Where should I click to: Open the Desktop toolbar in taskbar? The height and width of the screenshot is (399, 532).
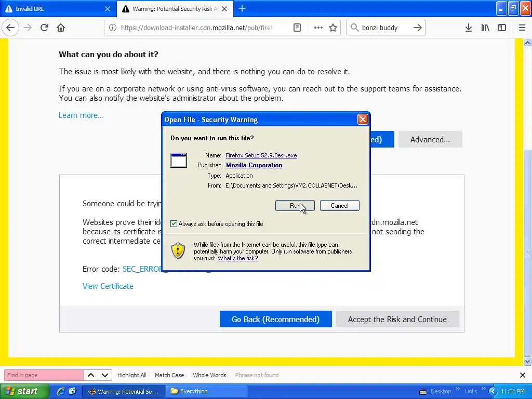[441, 391]
